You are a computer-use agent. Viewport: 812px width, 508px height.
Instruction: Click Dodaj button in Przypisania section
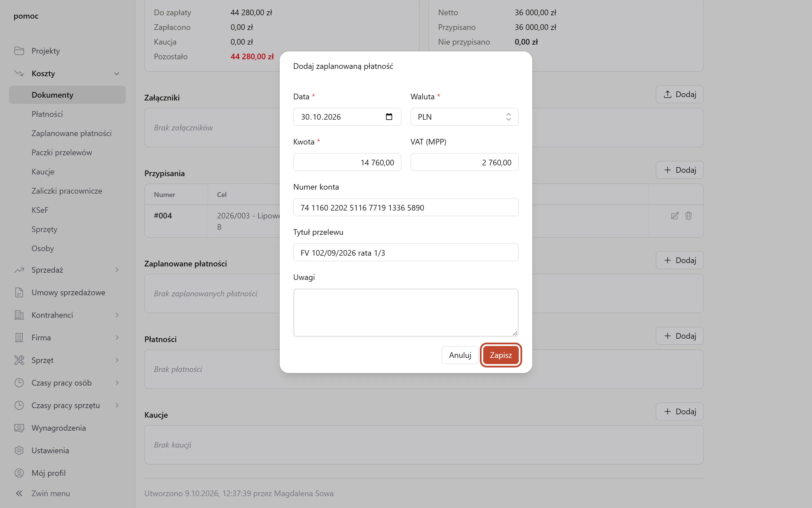(679, 170)
